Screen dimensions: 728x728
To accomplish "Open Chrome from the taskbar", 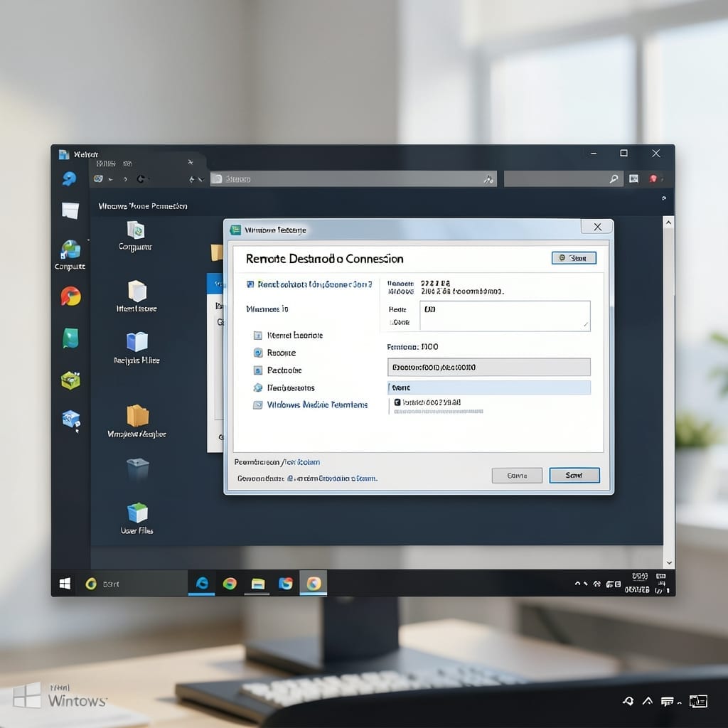I will point(230,584).
